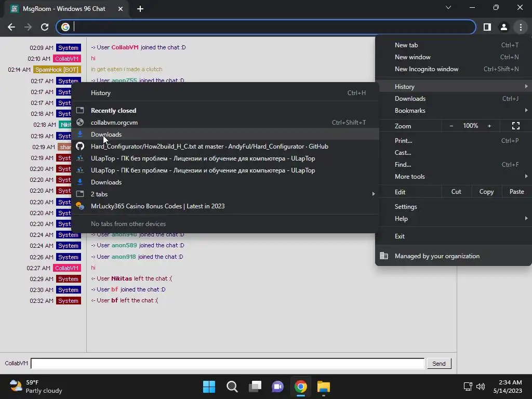Click the network icon in system tray

point(468,387)
